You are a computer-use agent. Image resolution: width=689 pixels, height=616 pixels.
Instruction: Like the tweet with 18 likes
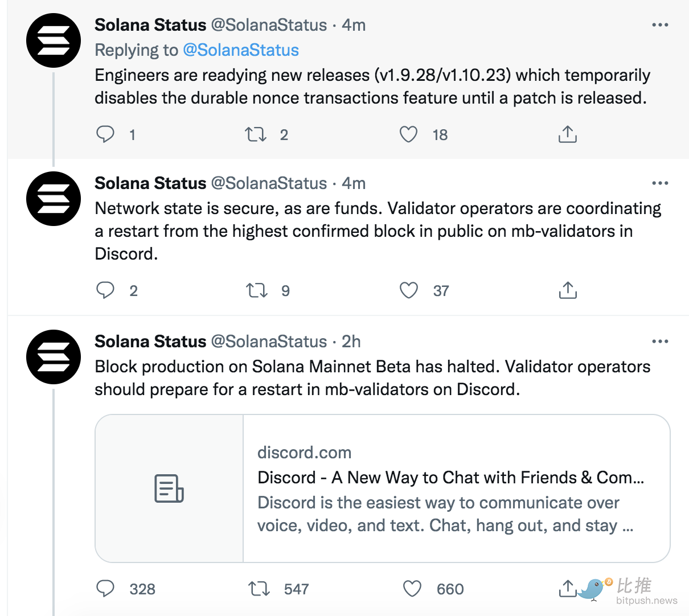coord(408,134)
